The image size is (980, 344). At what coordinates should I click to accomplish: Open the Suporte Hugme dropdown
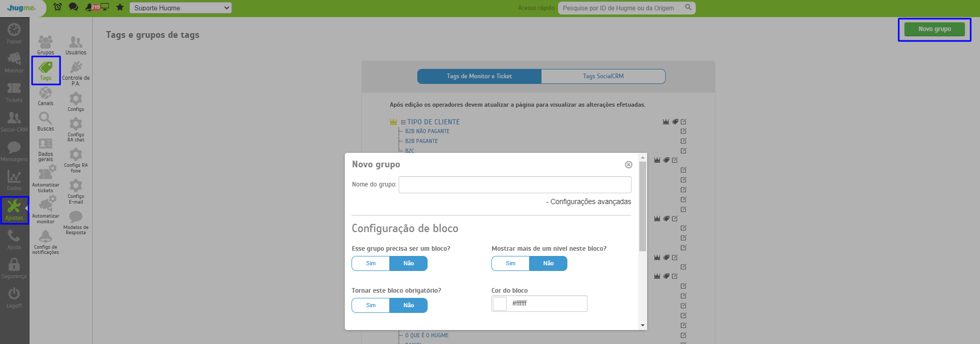click(180, 8)
